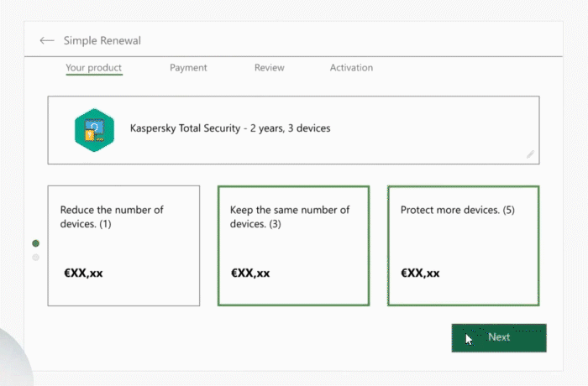Click the product text Kaspersky Total Security - 2 years
This screenshot has width=588, height=386.
click(207, 128)
